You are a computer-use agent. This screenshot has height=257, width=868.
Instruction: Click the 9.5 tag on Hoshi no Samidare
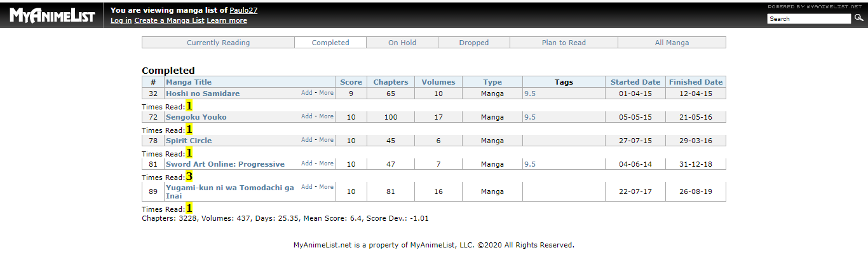click(x=529, y=94)
